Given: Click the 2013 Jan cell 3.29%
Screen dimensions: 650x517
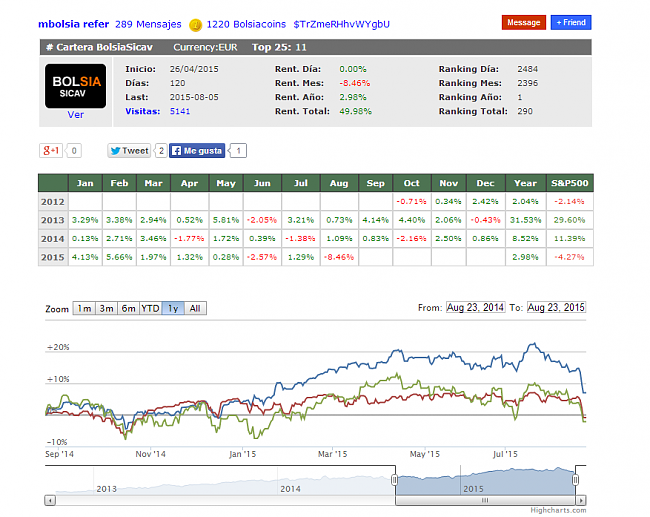Looking at the screenshot, I should click(85, 220).
